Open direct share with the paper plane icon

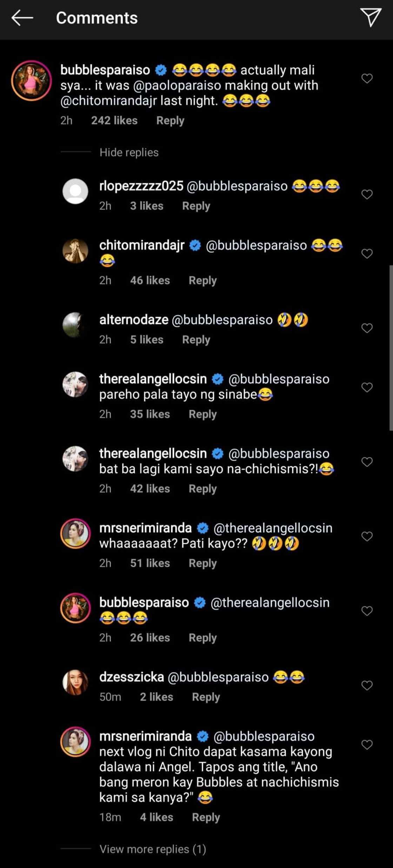(x=372, y=17)
